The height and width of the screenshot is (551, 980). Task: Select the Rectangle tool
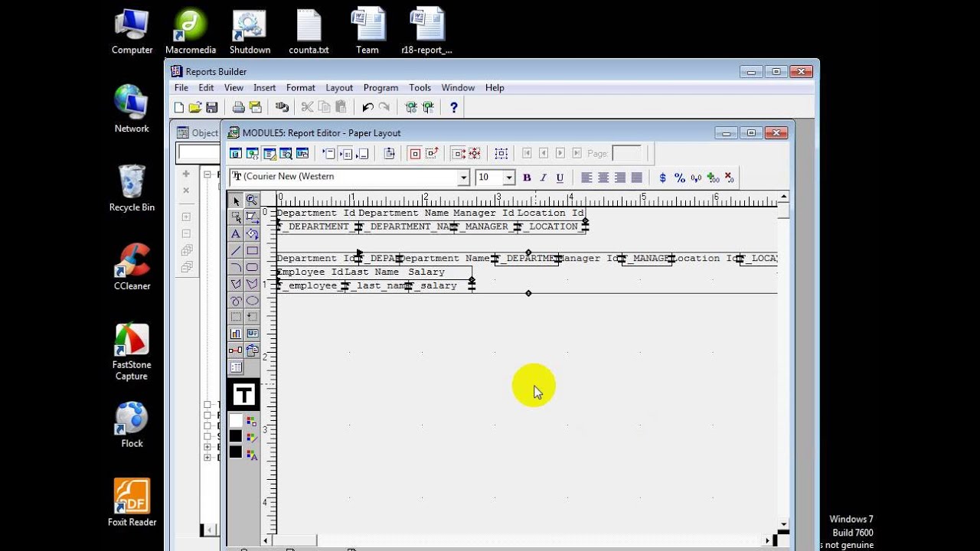(x=252, y=251)
